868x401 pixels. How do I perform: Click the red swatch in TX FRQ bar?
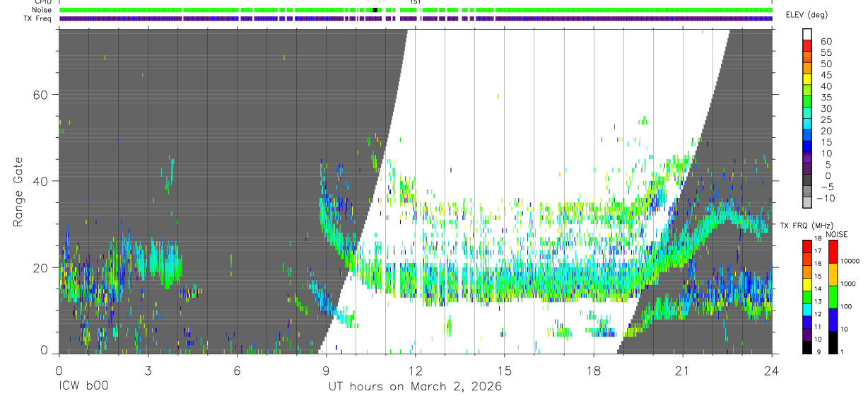pyautogui.click(x=807, y=246)
